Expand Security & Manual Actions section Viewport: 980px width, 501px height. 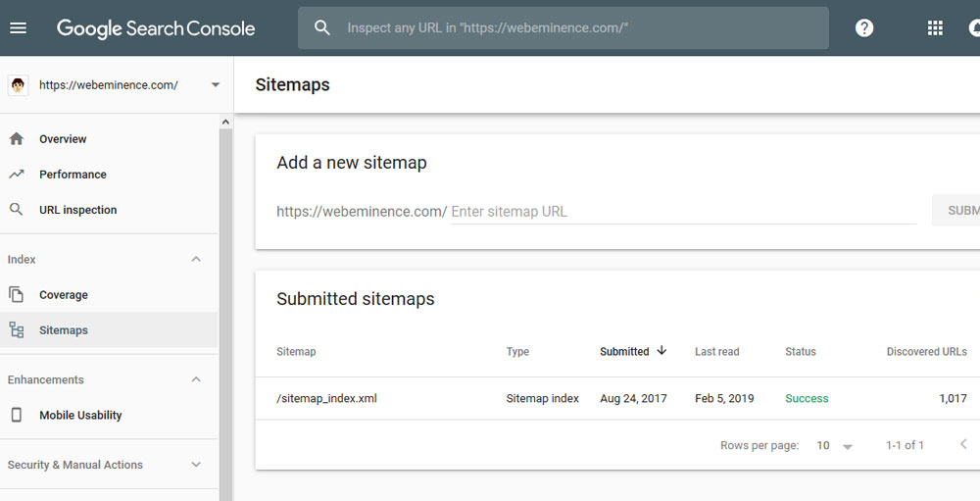196,465
